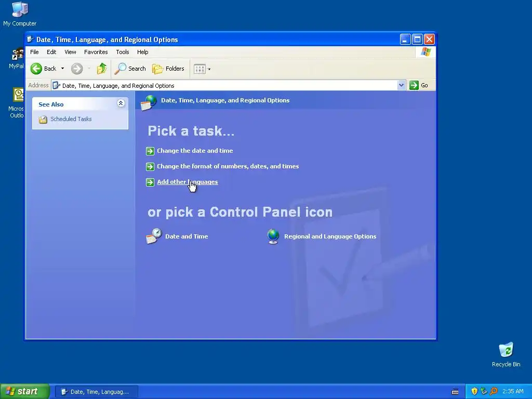This screenshot has height=399, width=532.
Task: Click the Safely Remove Hardware tray icon
Action: pyautogui.click(x=484, y=392)
